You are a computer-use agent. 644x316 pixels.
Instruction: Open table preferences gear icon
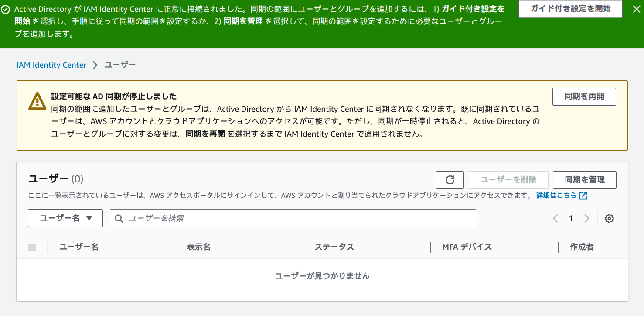pyautogui.click(x=609, y=219)
